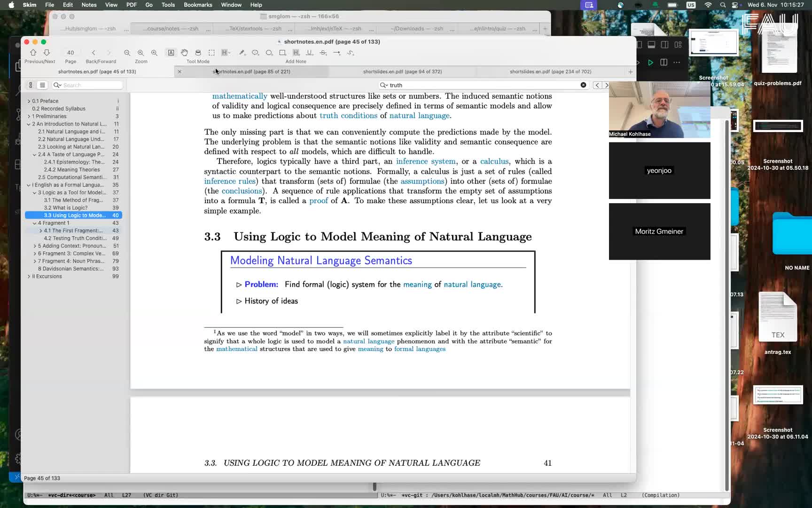Screen dimensions: 812x508
Task: Add an Underline note
Action: 310,53
